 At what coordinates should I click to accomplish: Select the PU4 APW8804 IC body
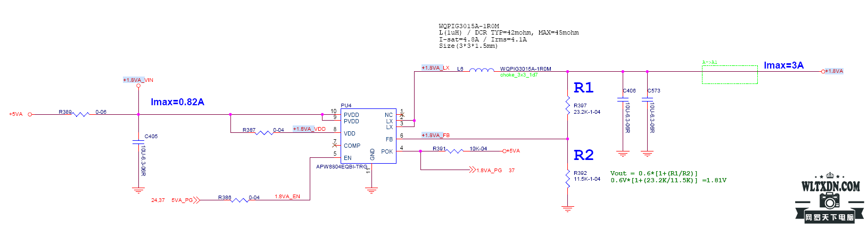(368, 136)
